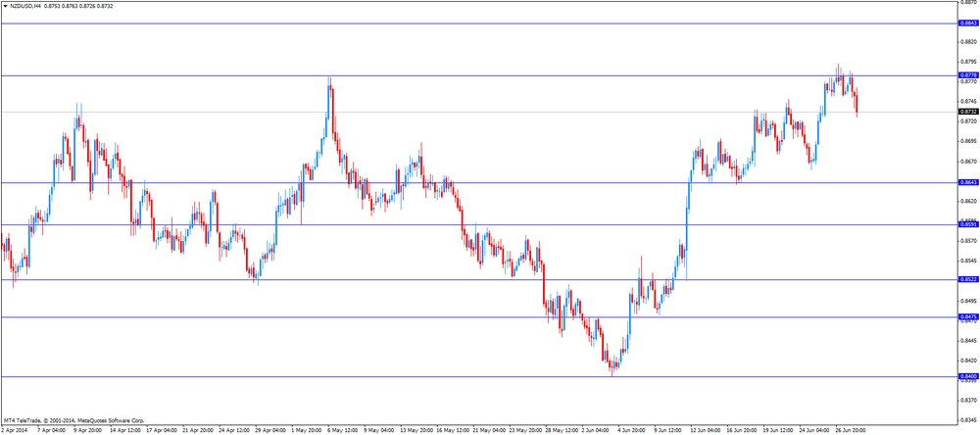Select the horizontal line price tag 0.8400

968,376
